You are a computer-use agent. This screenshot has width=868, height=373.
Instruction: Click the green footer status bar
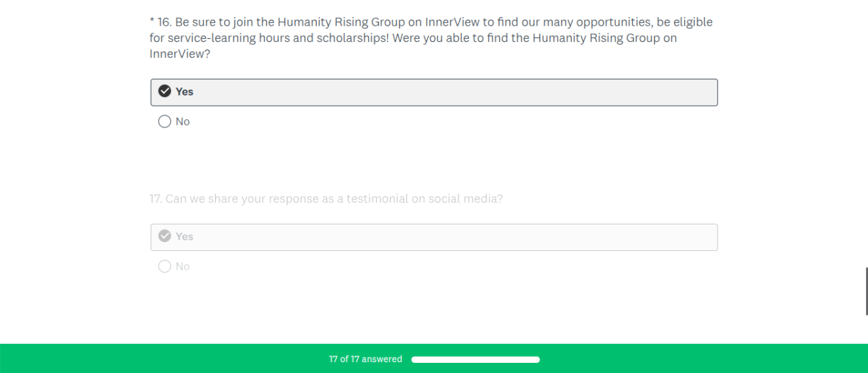click(x=678, y=359)
